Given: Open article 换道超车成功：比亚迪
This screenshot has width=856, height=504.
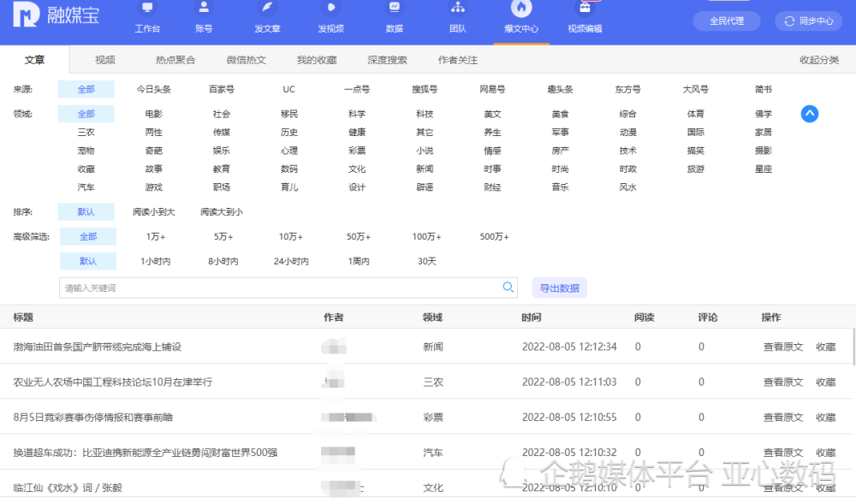Looking at the screenshot, I should 146,452.
